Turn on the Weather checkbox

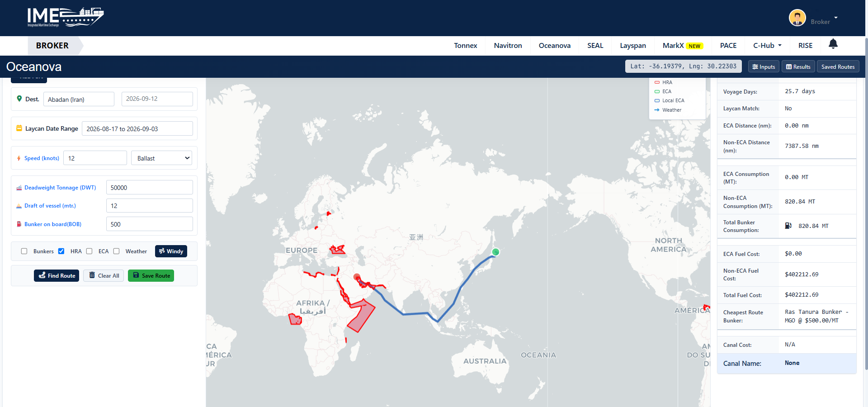click(x=117, y=251)
